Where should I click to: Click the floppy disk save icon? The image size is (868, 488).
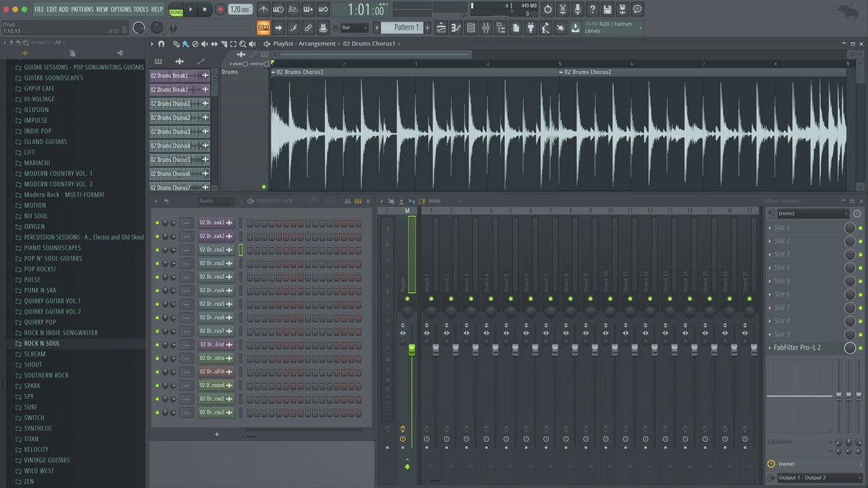607,9
